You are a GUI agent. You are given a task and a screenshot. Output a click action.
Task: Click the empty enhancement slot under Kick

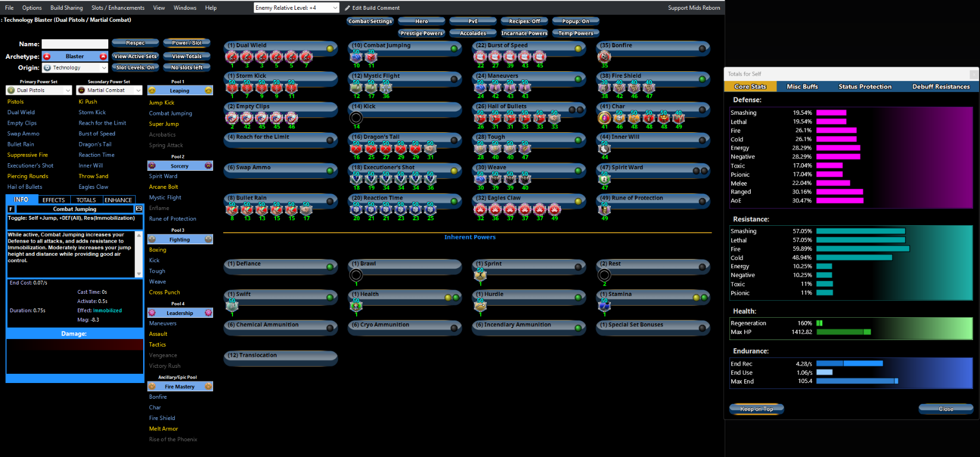pos(356,118)
